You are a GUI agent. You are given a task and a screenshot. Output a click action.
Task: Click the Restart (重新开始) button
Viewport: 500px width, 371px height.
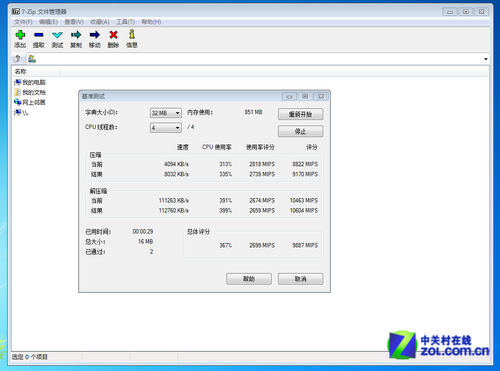300,114
